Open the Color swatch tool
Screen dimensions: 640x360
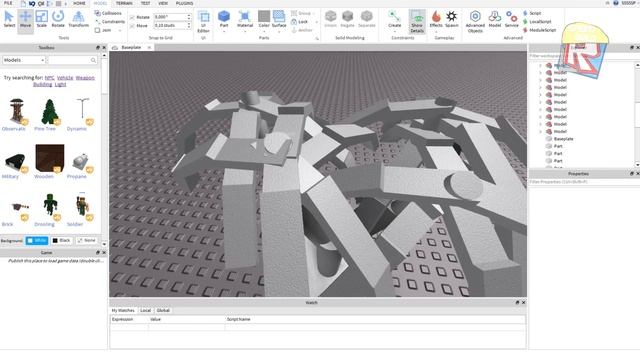pos(264,19)
